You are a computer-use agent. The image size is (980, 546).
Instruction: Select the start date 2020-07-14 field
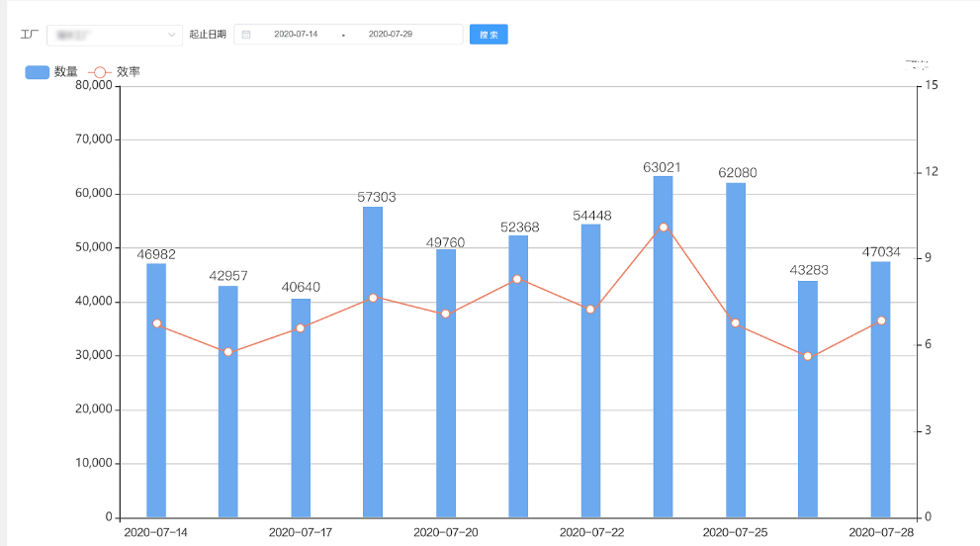pyautogui.click(x=296, y=35)
